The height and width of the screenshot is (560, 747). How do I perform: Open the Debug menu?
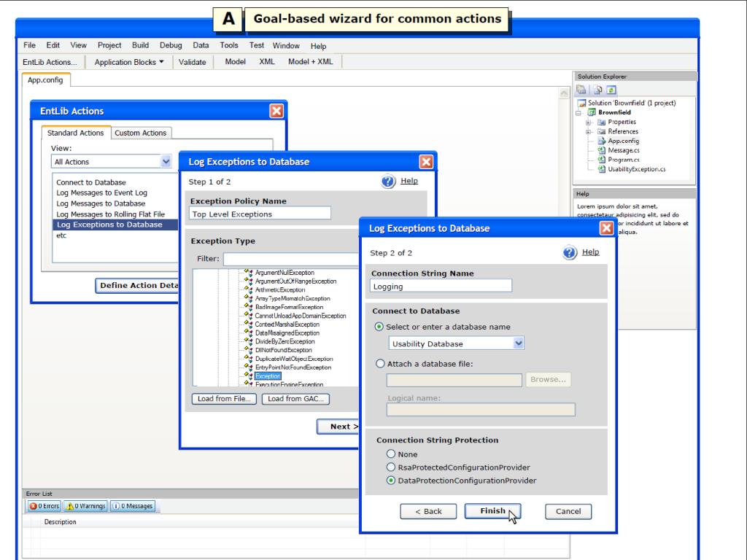[171, 45]
